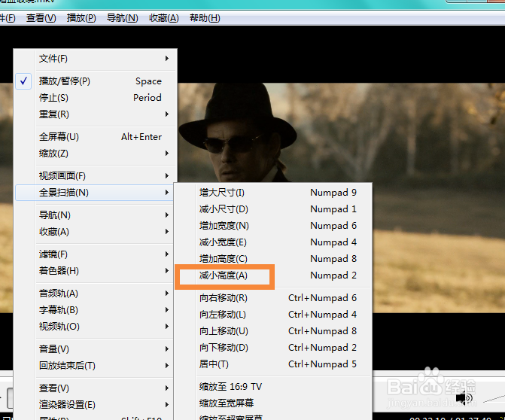Expand the 视频画面(F) submenu
The width and height of the screenshot is (505, 420).
[96, 176]
